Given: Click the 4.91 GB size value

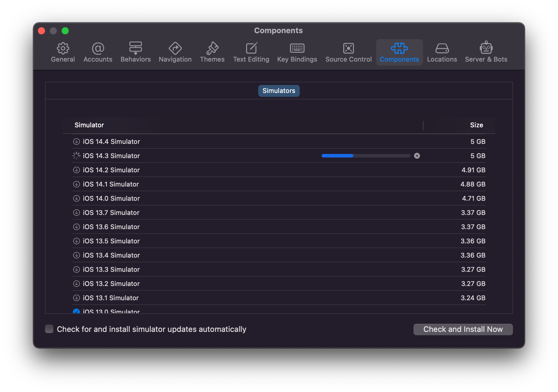Looking at the screenshot, I should [x=473, y=170].
